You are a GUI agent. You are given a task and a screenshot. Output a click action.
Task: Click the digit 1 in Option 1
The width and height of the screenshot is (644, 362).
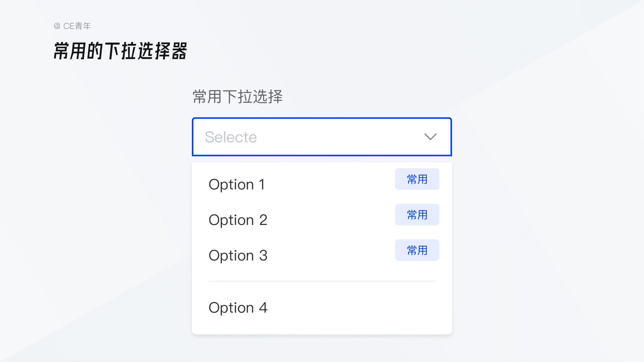(262, 184)
